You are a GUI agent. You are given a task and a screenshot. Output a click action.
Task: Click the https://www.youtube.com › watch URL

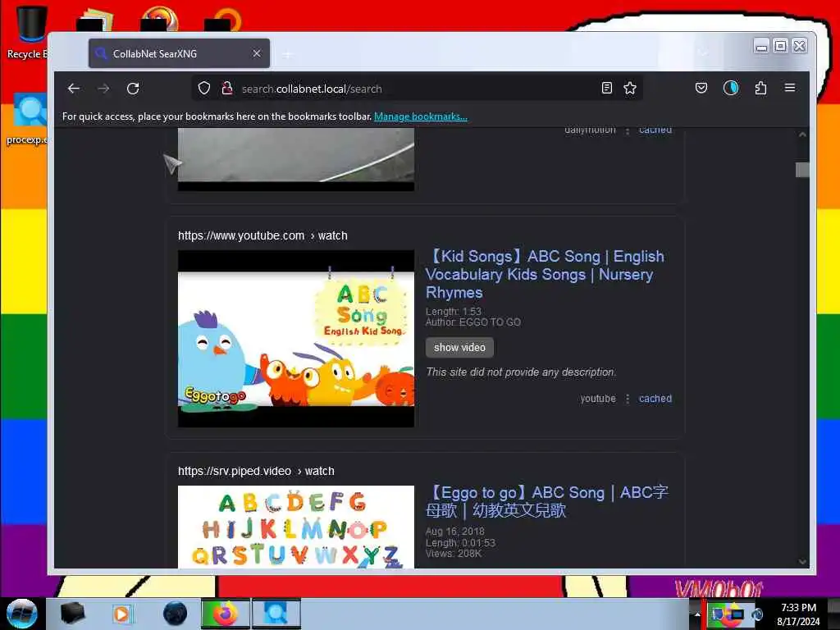tap(262, 235)
